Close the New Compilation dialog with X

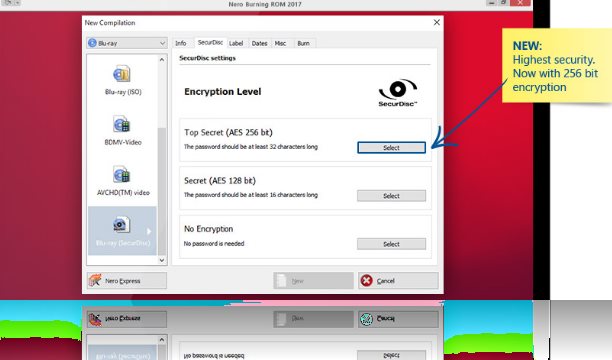tap(437, 23)
